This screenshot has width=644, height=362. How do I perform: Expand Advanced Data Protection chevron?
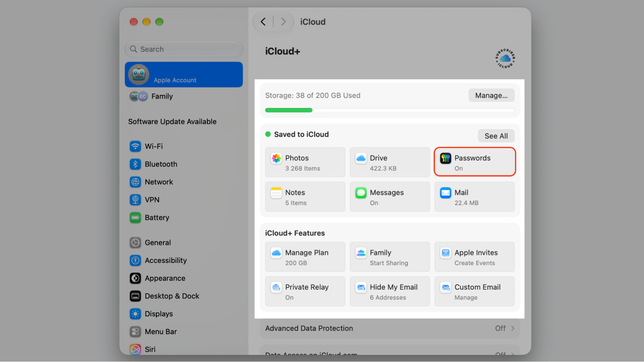pyautogui.click(x=513, y=328)
